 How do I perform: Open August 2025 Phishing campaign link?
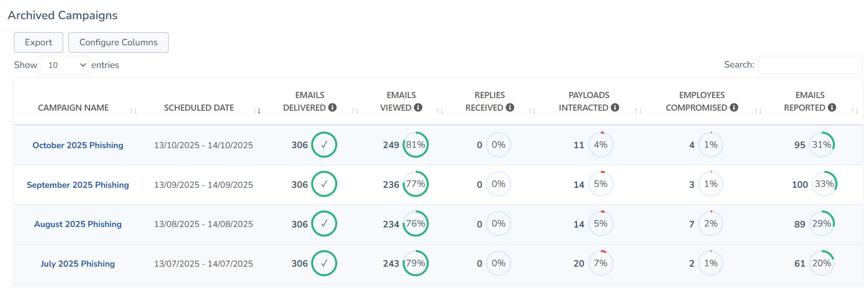coord(78,224)
